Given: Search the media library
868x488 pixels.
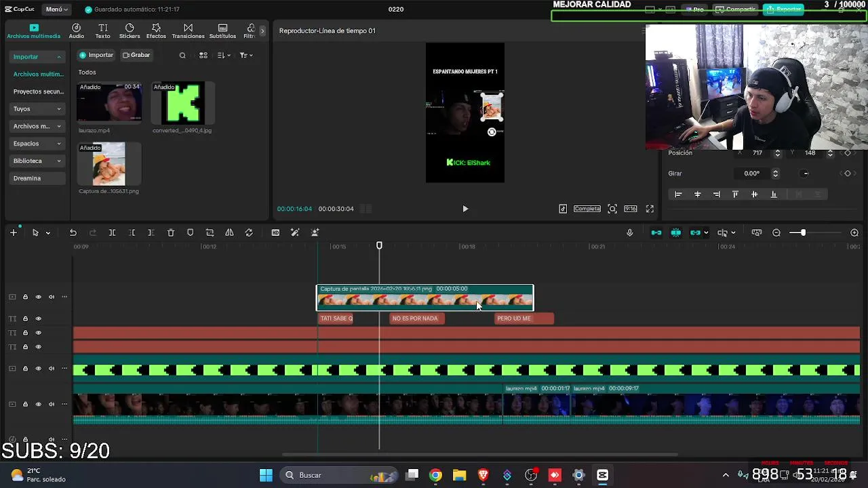Looking at the screenshot, I should coord(182,56).
